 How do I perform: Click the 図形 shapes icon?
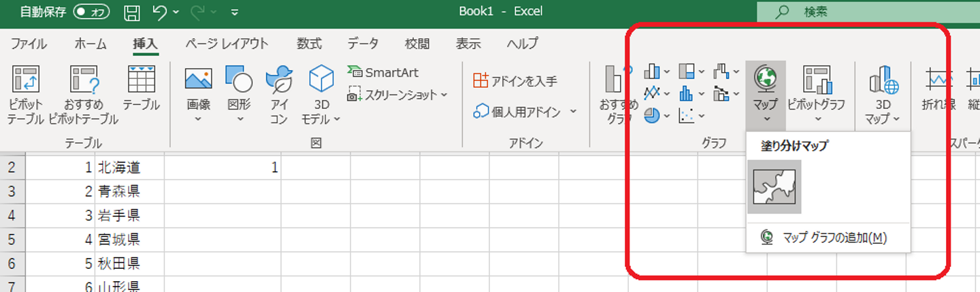coord(239,80)
